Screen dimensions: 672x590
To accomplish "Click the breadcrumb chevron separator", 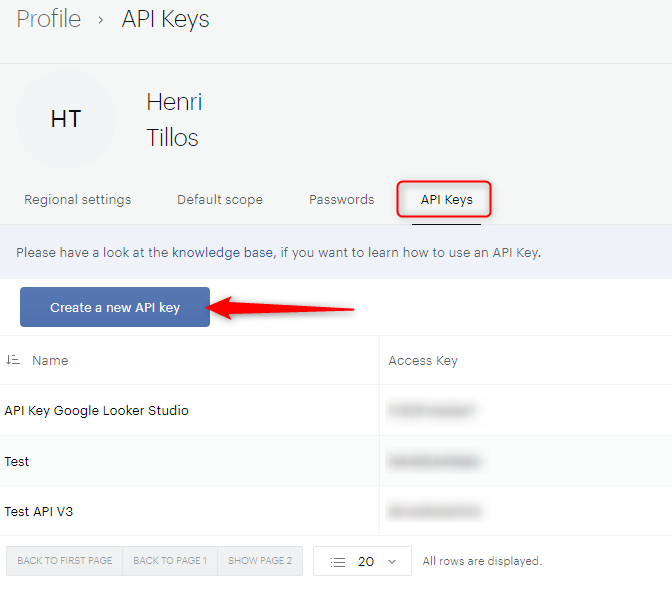I will [x=101, y=20].
